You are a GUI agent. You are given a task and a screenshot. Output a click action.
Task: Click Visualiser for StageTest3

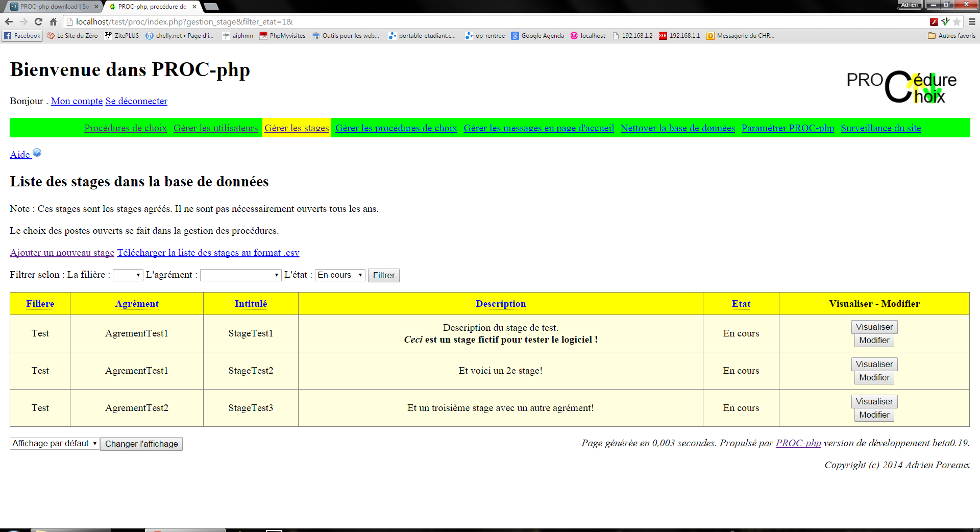(x=874, y=401)
